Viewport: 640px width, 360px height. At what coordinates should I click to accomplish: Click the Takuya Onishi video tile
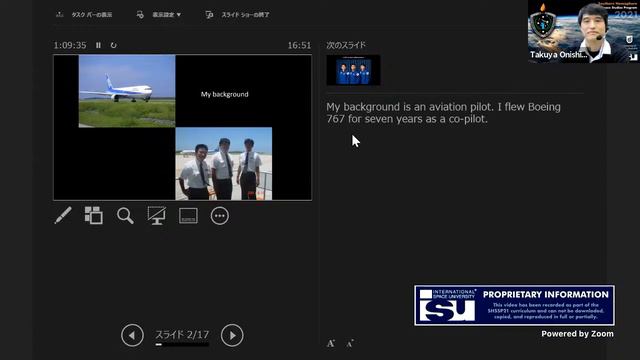click(x=584, y=31)
